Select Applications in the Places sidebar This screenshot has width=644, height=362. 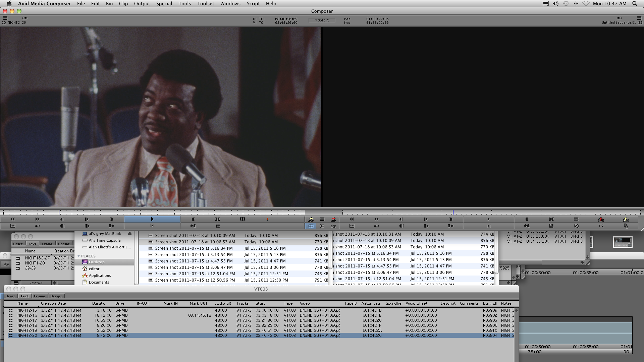(100, 276)
